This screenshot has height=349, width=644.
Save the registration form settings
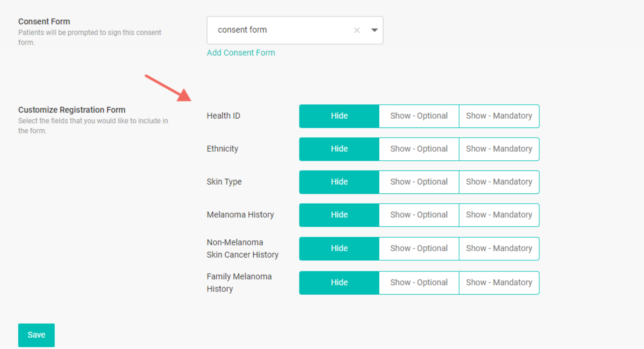[36, 335]
